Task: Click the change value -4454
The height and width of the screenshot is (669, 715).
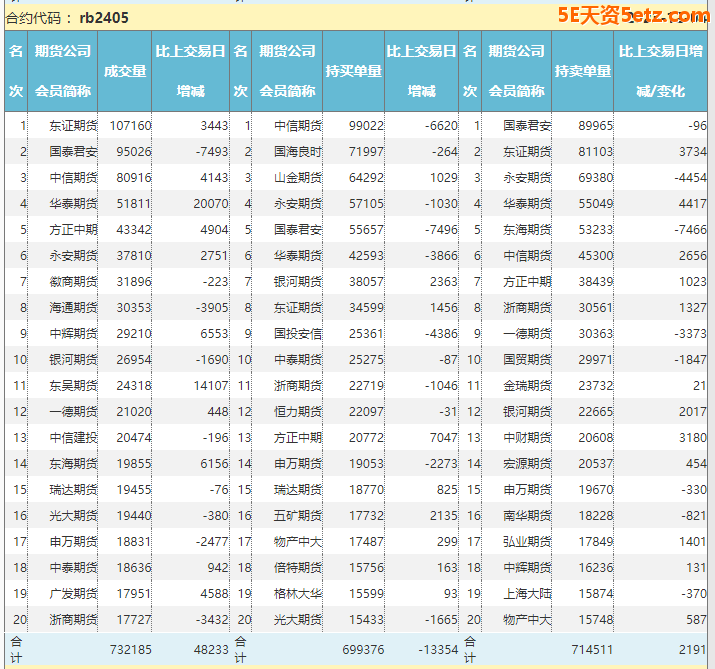Action: [x=690, y=177]
